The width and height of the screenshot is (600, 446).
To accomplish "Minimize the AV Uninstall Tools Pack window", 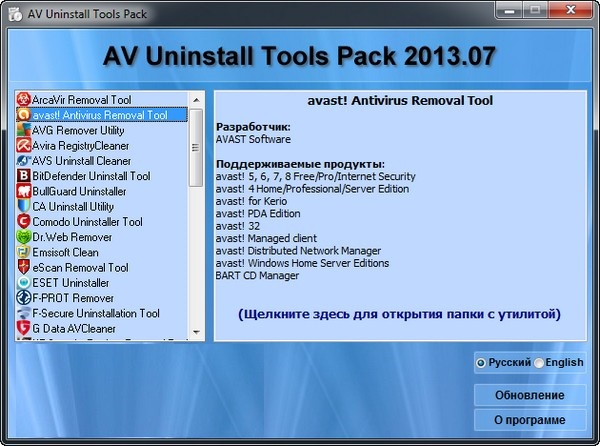I will click(x=509, y=10).
